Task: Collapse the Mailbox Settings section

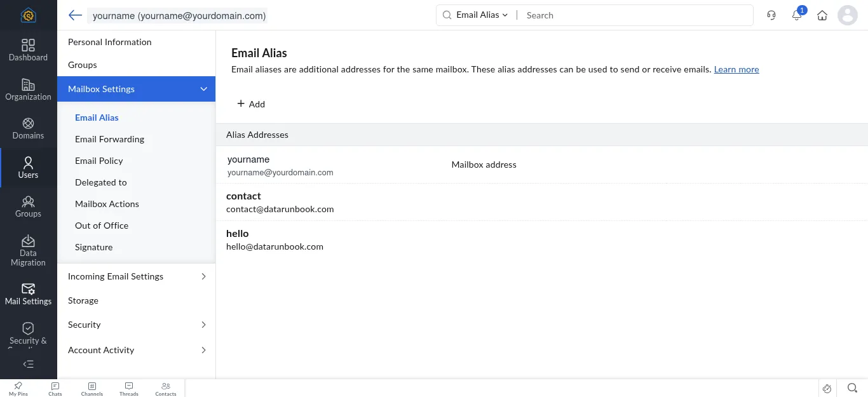Action: coord(136,89)
